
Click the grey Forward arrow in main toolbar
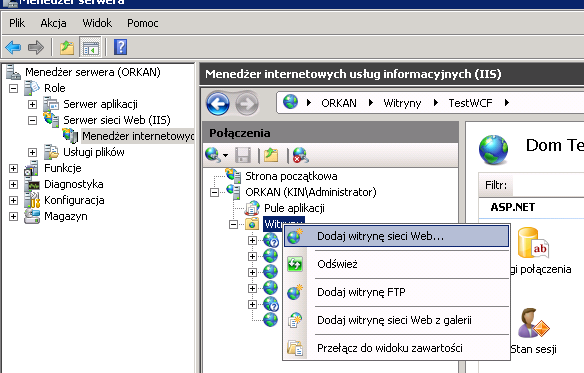pos(36,47)
